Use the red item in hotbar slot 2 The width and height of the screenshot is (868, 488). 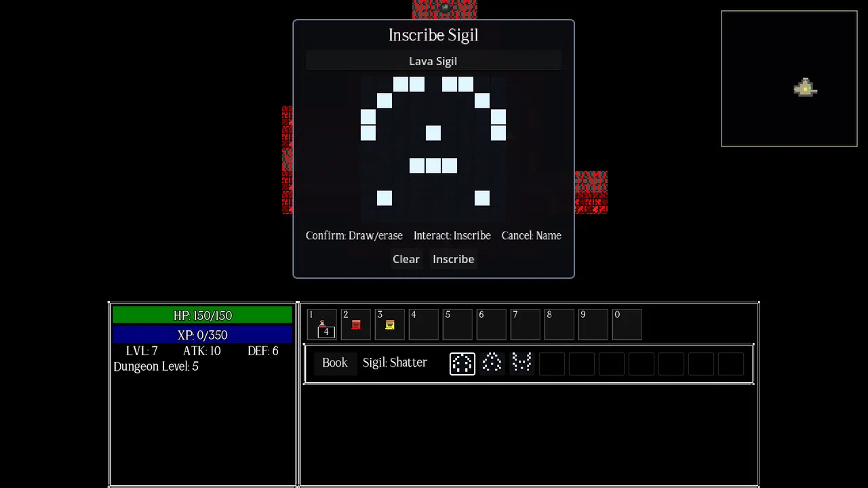[355, 325]
